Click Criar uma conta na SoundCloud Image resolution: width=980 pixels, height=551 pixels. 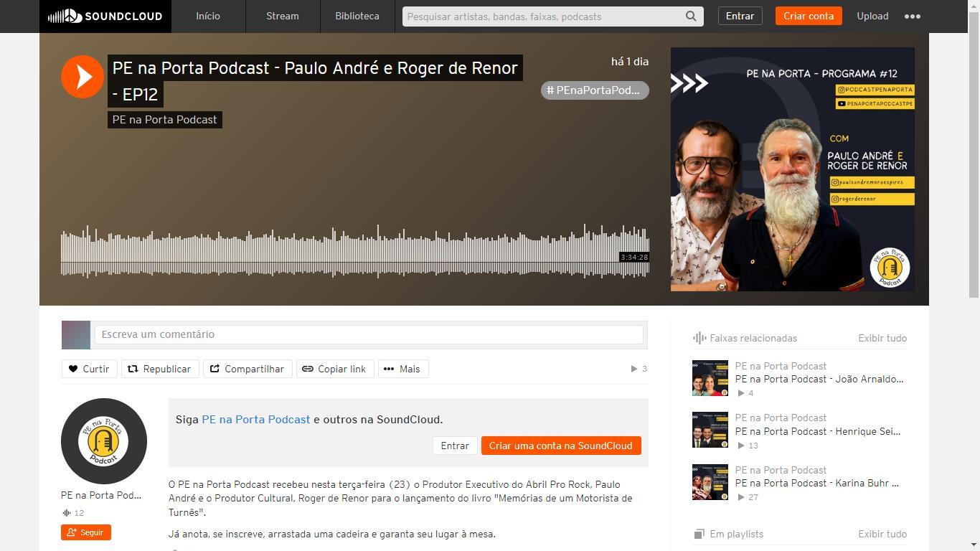tap(561, 446)
